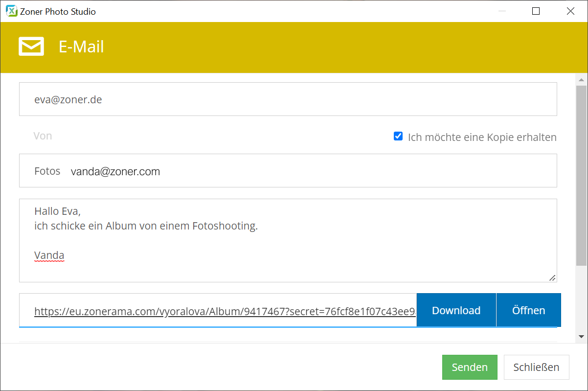588x391 pixels.
Task: Click the 'Fotos' label in the sender row
Action: pos(47,171)
